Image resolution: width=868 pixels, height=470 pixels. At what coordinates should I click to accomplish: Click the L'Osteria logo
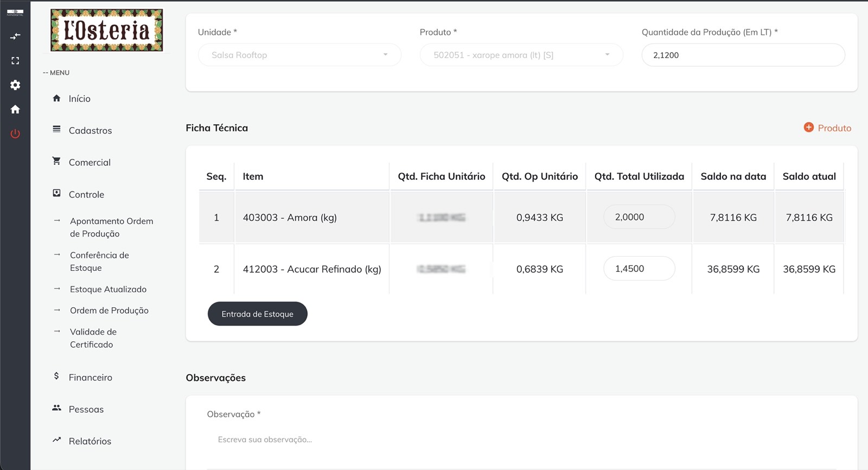106,30
